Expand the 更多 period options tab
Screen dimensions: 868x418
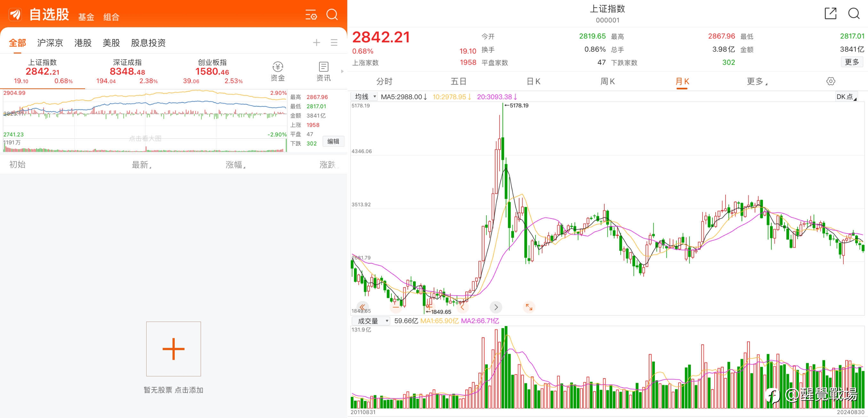tap(757, 81)
